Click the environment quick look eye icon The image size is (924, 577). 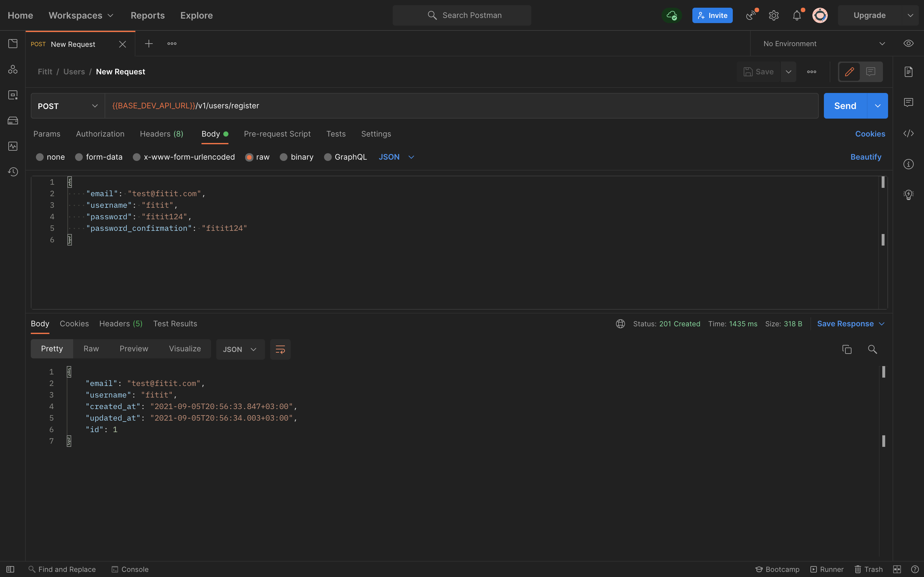pyautogui.click(x=908, y=44)
